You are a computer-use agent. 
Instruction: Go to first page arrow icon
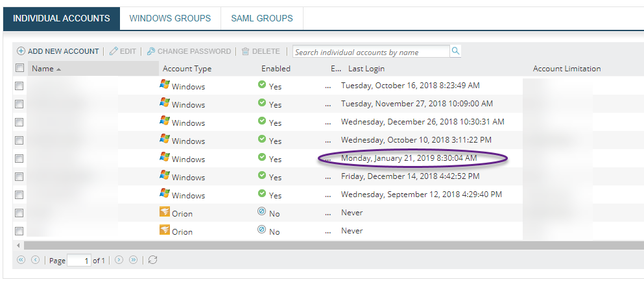21,260
